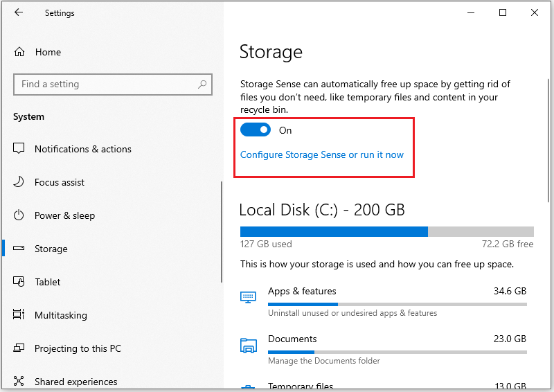Image resolution: width=554 pixels, height=392 pixels.
Task: Click the Notifications & actions icon
Action: click(x=19, y=149)
